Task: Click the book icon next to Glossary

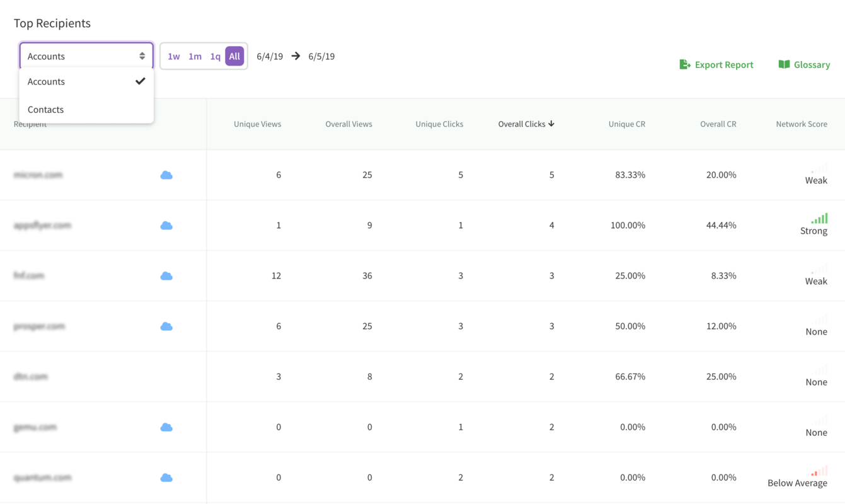Action: point(784,64)
